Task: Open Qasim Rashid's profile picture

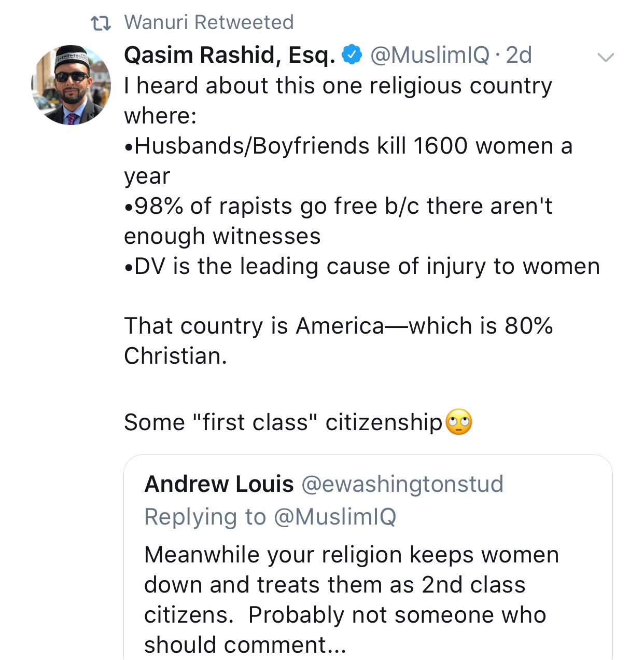Action: 71,85
